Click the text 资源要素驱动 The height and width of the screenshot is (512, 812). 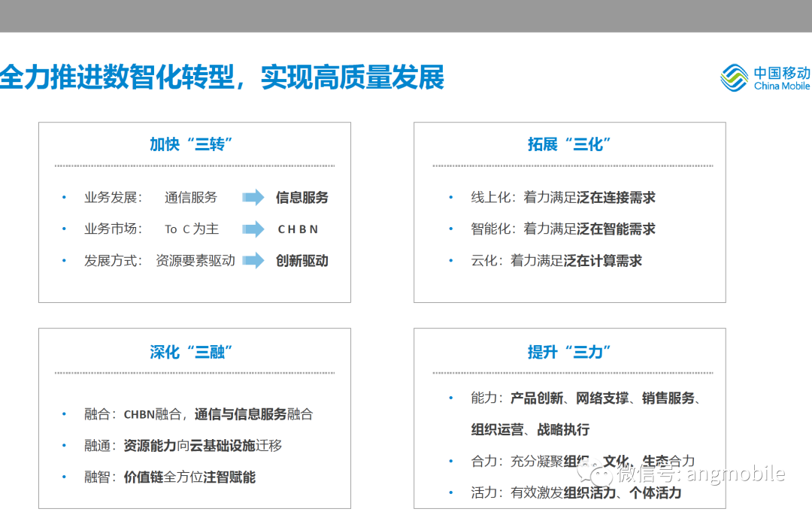pos(195,260)
